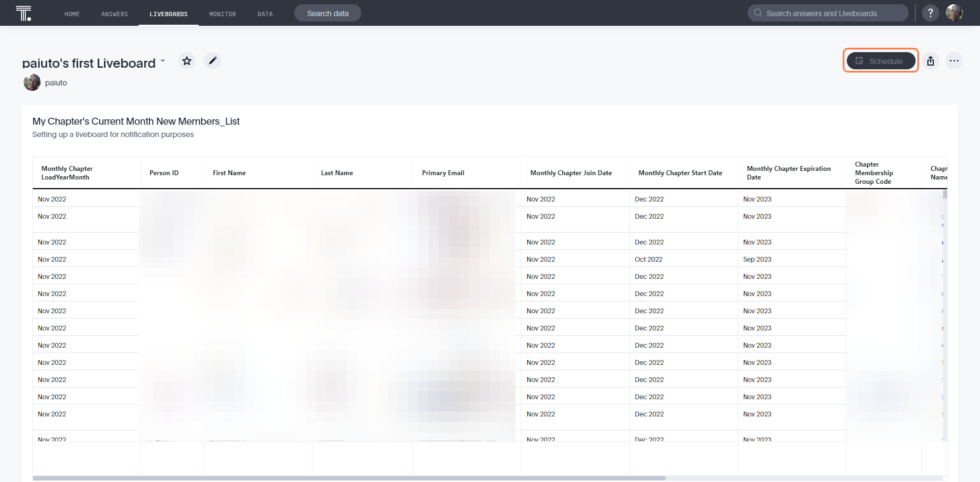Click the vertical table scrollbar thumb
This screenshot has height=482, width=980.
point(945,194)
